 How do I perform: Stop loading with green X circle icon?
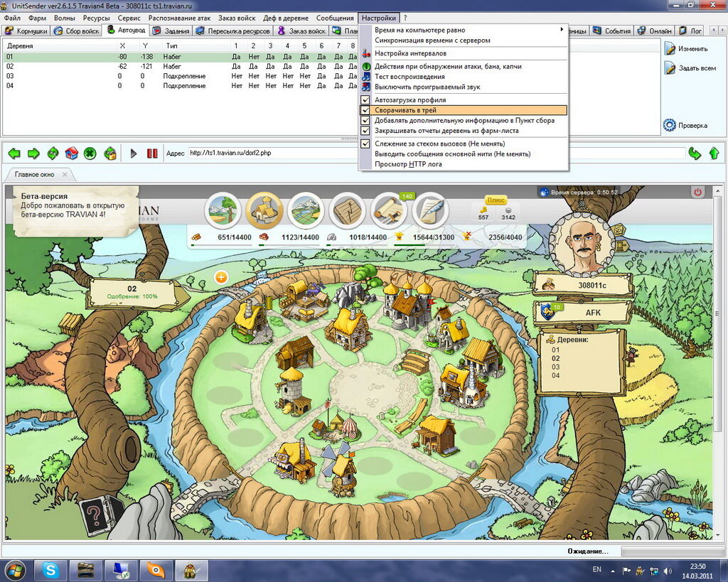(x=90, y=153)
